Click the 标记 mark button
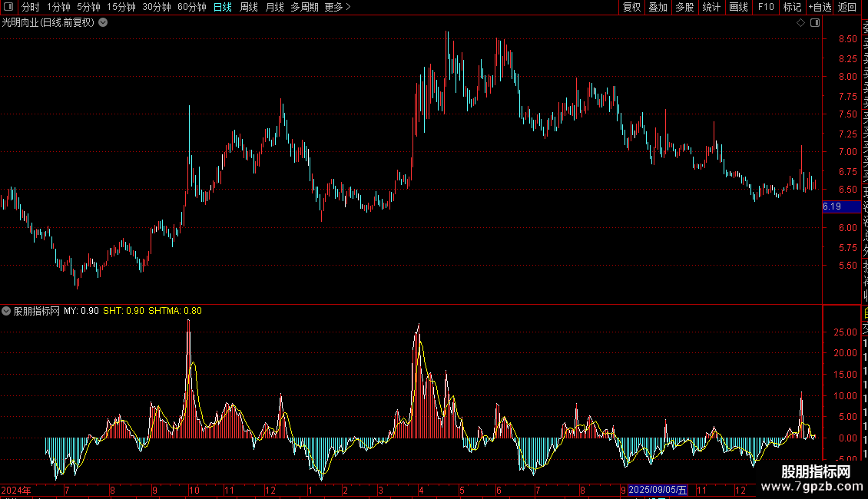The height and width of the screenshot is (499, 868). click(792, 7)
